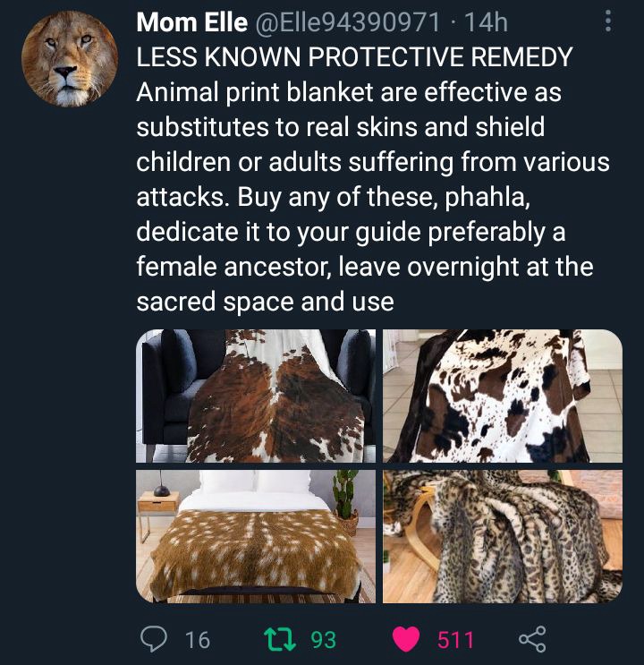Select the LESS KNOWN PROTECTIVE REMEDY headline text
The height and width of the screenshot is (665, 644).
[354, 56]
